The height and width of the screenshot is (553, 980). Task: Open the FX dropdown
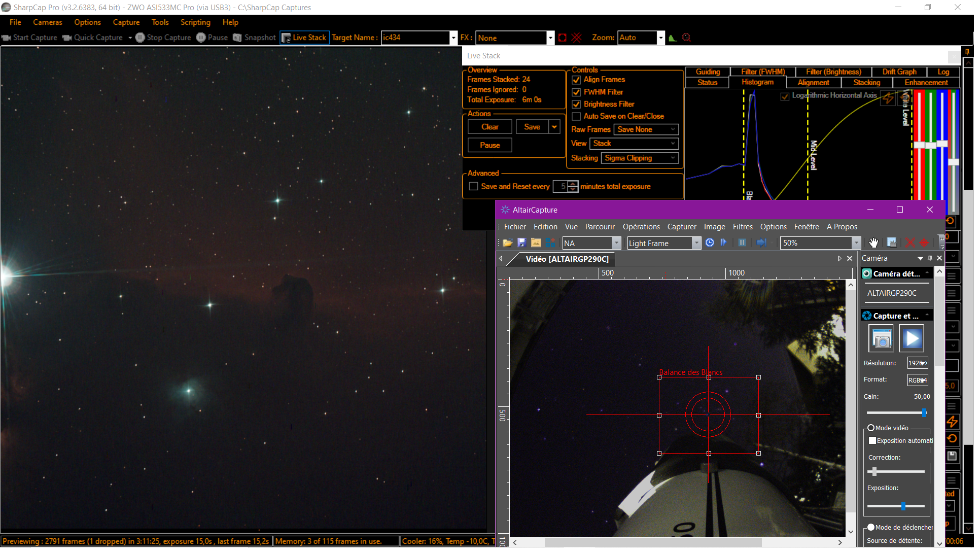(550, 38)
